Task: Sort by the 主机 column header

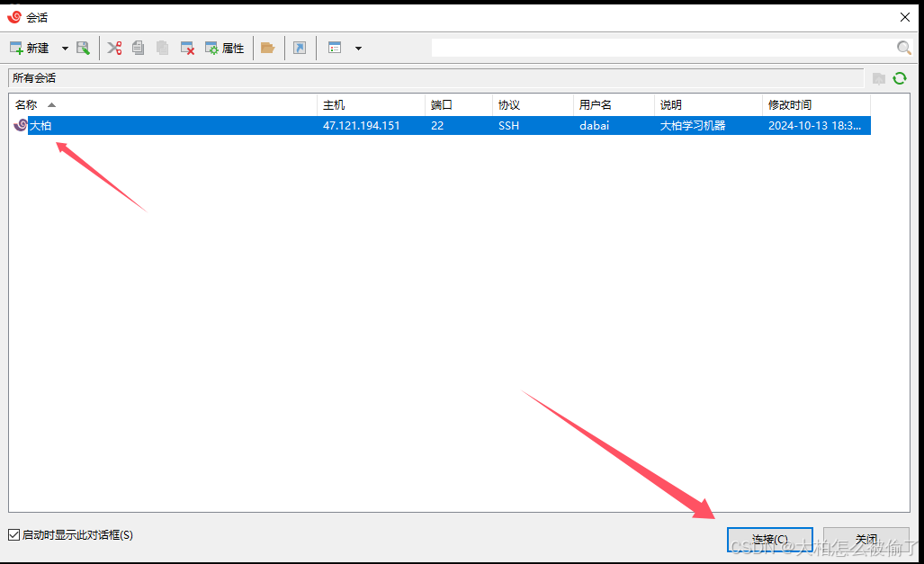Action: pos(371,105)
